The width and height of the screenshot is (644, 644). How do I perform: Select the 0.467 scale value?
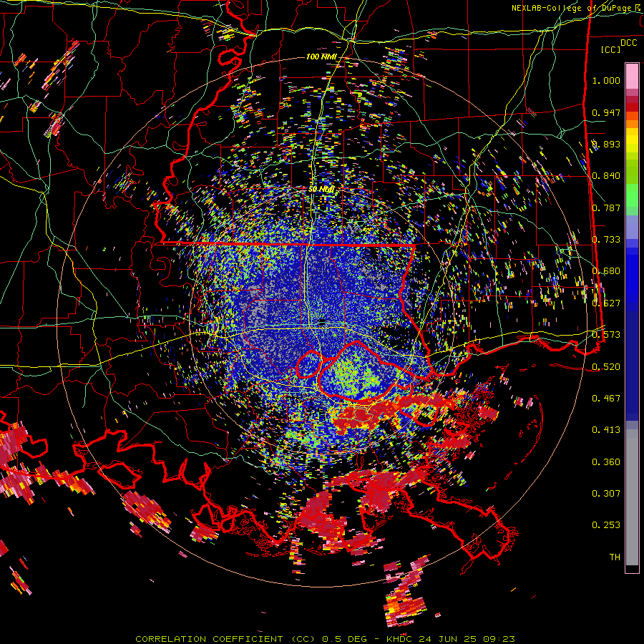606,399
